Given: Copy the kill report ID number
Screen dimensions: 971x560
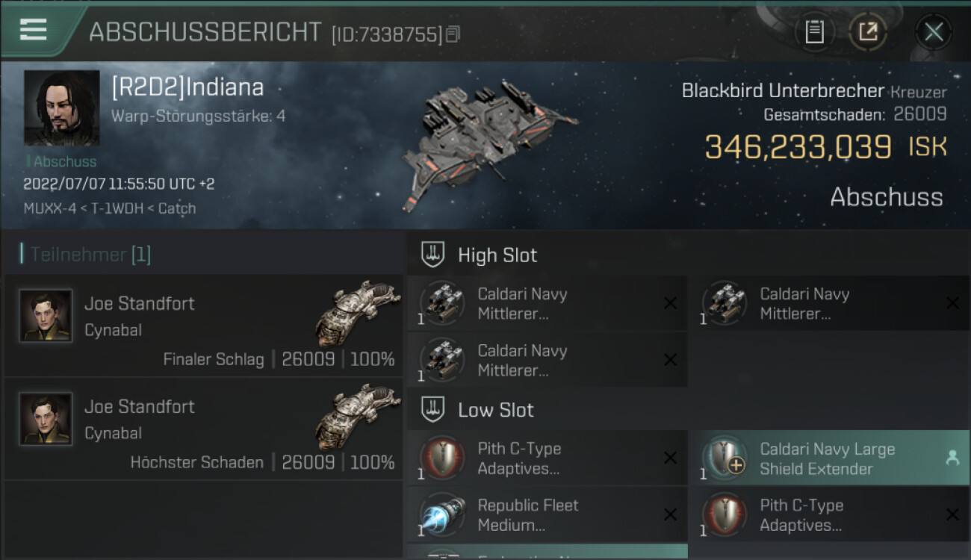Looking at the screenshot, I should [453, 34].
